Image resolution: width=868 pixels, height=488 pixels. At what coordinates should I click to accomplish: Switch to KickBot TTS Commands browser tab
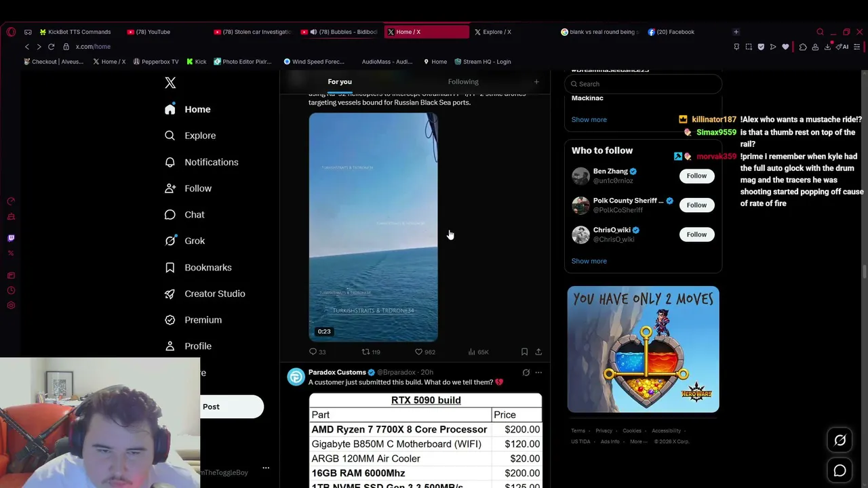[x=75, y=32]
